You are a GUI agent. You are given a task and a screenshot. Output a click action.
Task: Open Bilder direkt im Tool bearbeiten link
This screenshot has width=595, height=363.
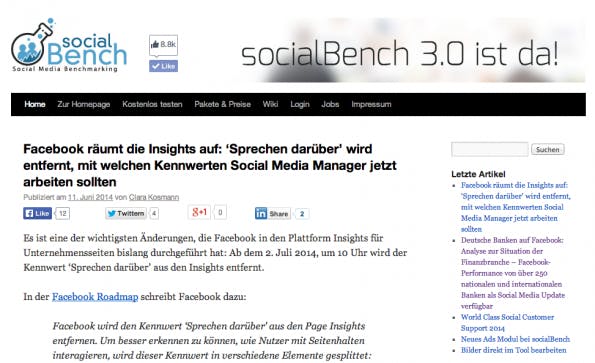click(513, 350)
